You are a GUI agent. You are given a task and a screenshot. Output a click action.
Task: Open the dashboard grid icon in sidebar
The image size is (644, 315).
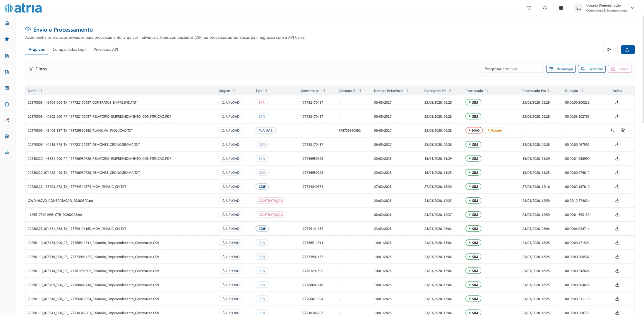[7, 88]
